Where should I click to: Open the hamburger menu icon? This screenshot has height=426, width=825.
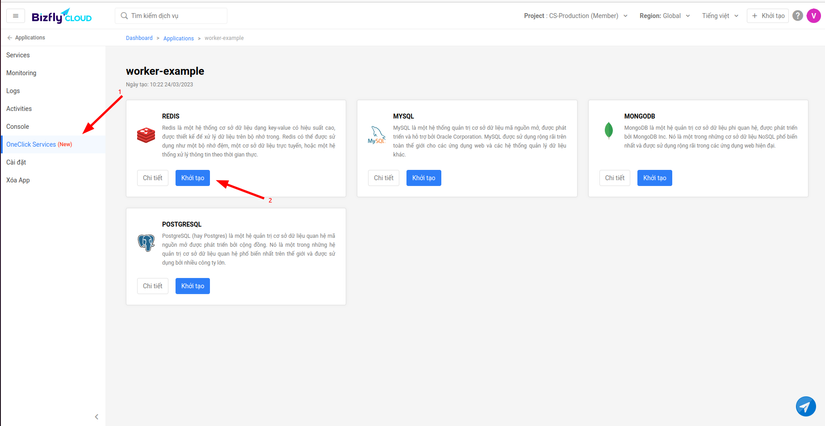tap(15, 16)
